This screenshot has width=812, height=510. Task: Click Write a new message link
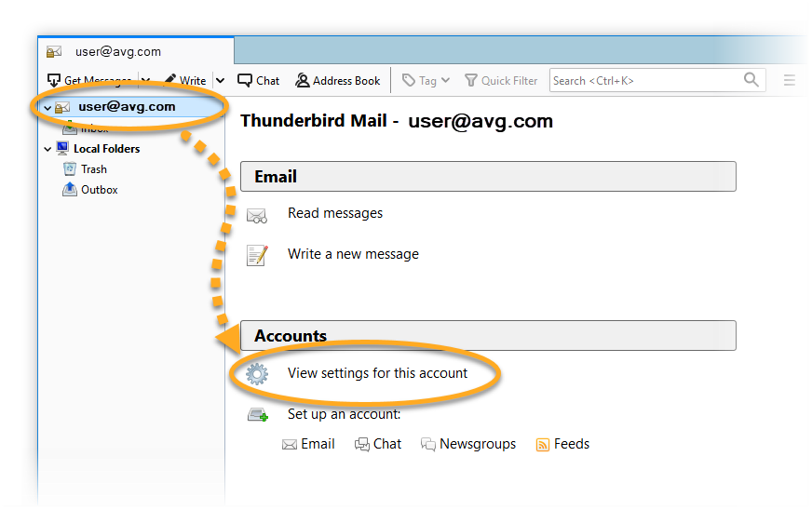point(353,254)
